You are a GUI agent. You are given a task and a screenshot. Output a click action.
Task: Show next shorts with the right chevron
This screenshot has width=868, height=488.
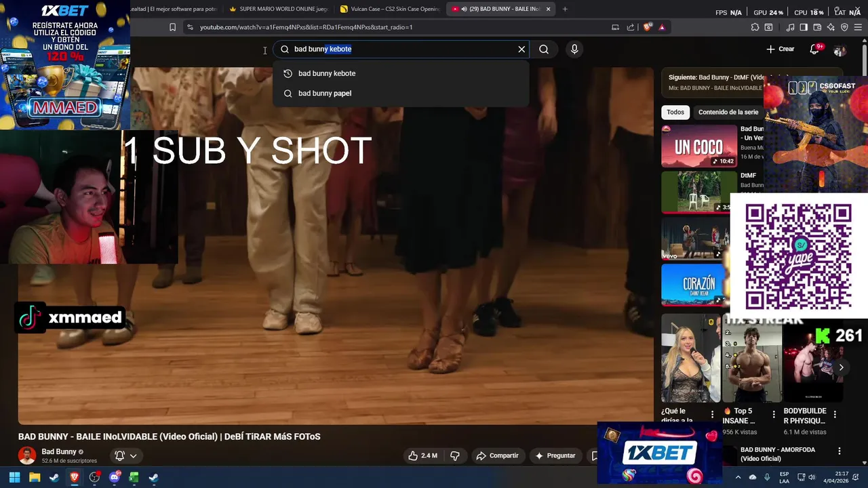(x=841, y=367)
